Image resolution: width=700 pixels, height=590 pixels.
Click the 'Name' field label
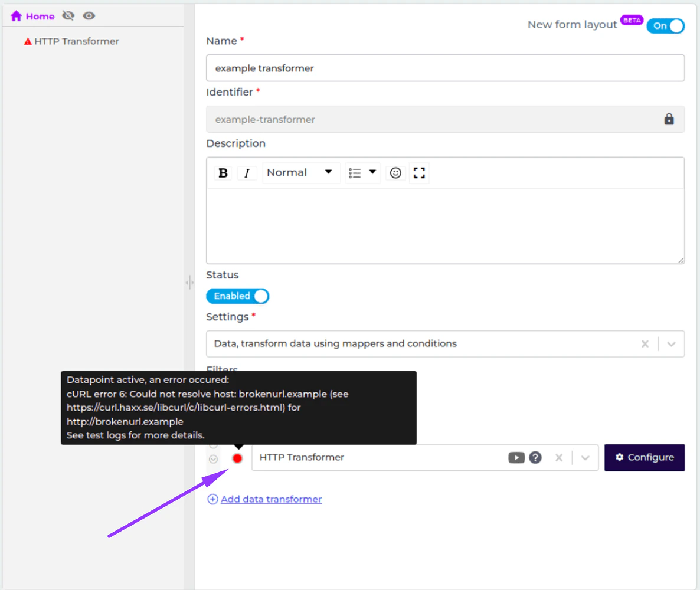tap(221, 41)
